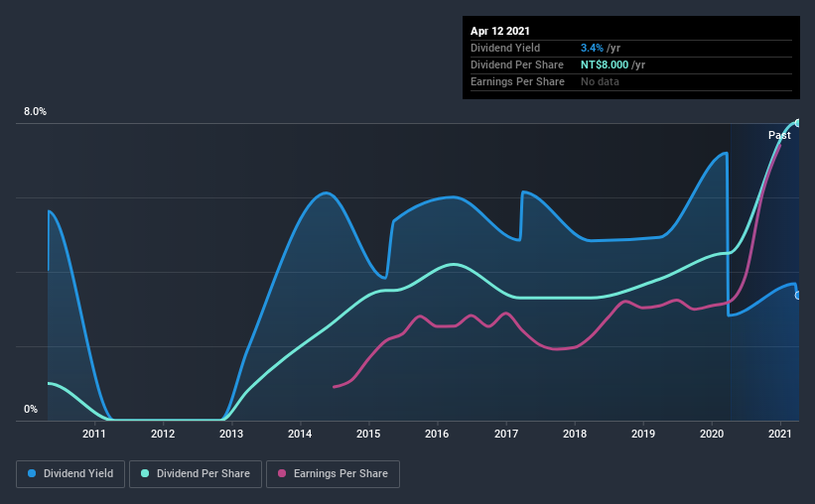Select the 2017 x-axis label
The image size is (815, 504).
(x=506, y=434)
